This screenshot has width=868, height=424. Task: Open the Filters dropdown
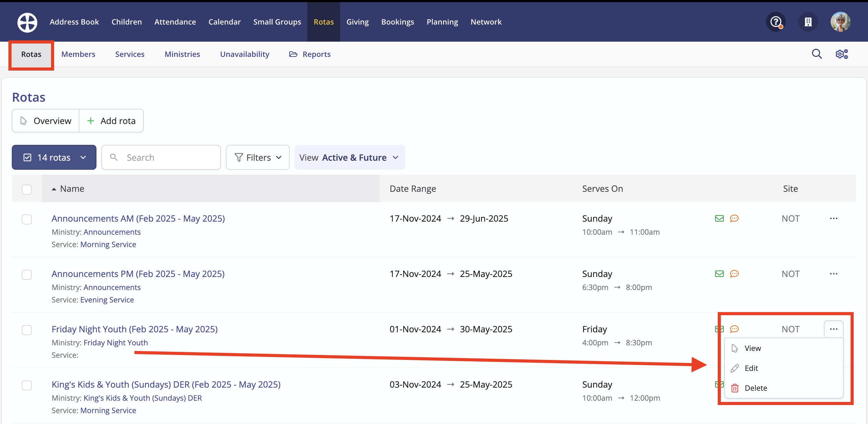[x=257, y=157]
